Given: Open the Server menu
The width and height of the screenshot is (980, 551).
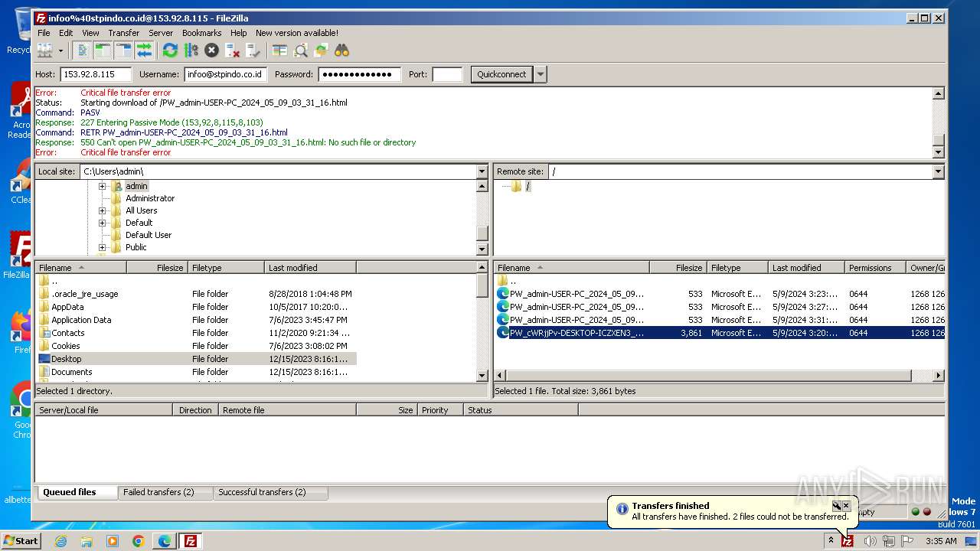Looking at the screenshot, I should [x=161, y=33].
